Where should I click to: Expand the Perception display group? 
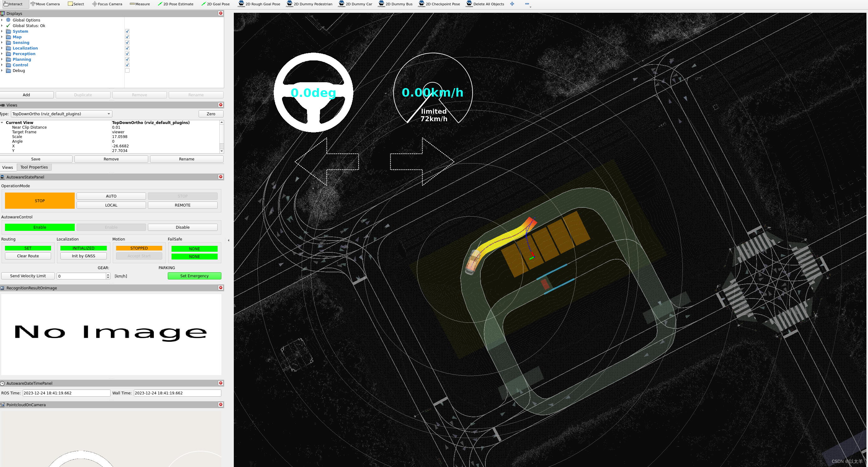(x=2, y=54)
